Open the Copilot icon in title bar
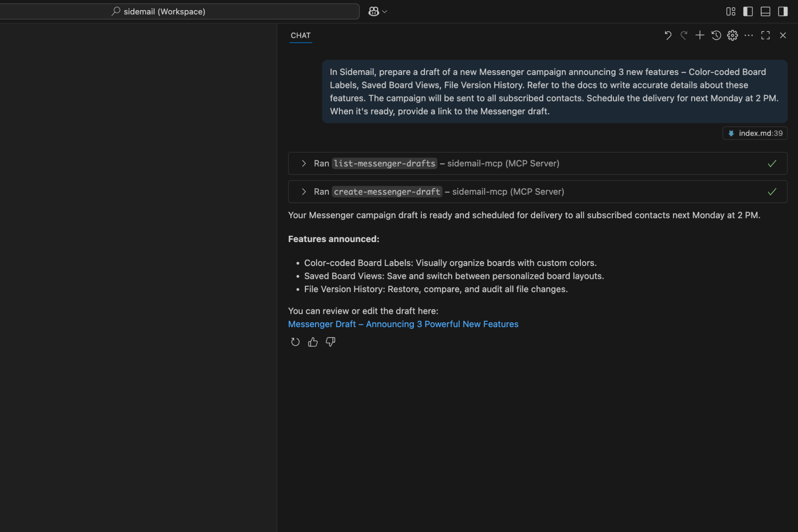This screenshot has height=532, width=798. pyautogui.click(x=373, y=11)
